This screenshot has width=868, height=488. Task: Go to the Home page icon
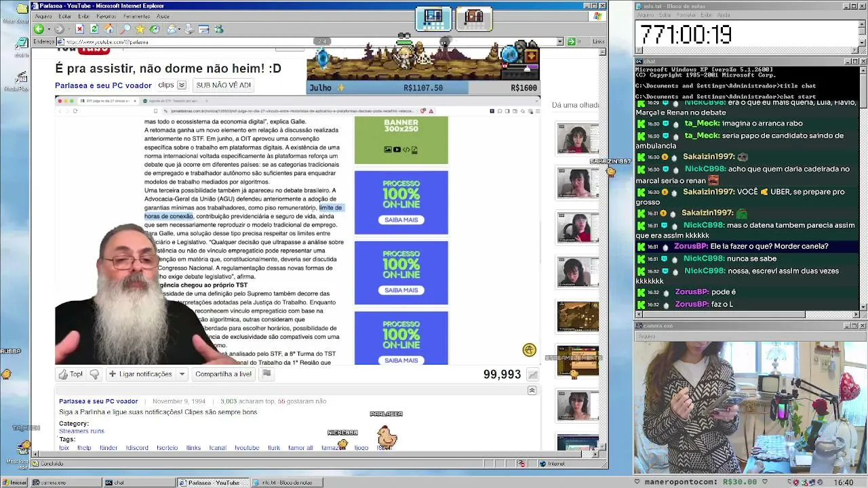(109, 29)
